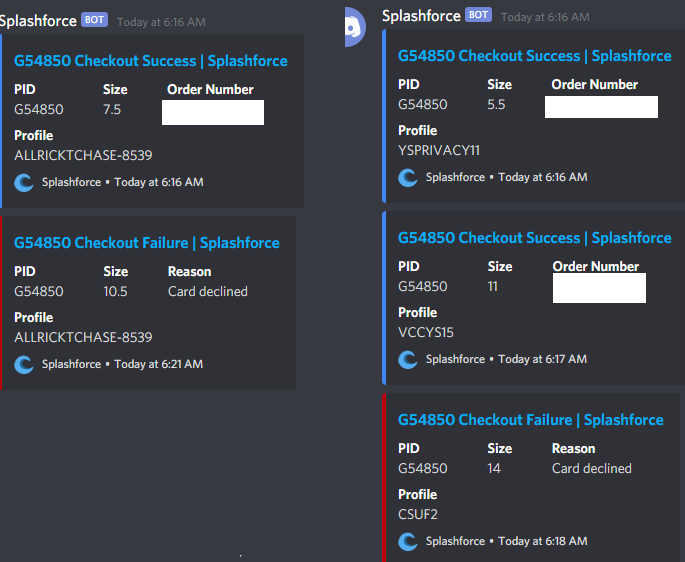This screenshot has height=562, width=685.
Task: Click Splashforce footer icon in size 14 card
Action: click(408, 541)
